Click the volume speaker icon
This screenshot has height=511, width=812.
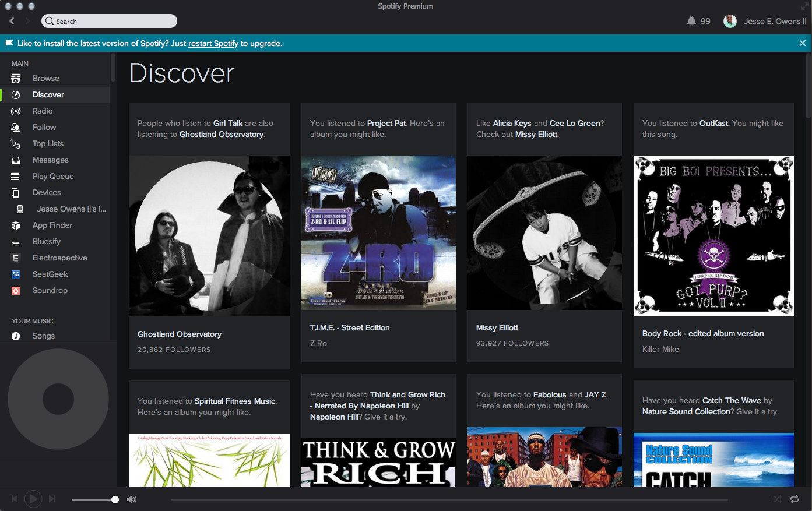pos(132,499)
